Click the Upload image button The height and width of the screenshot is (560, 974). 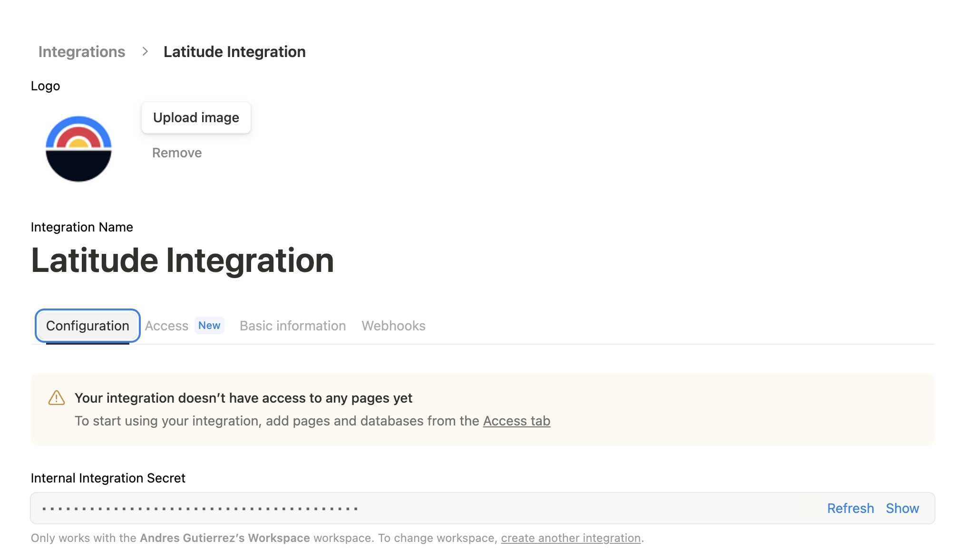(x=195, y=117)
